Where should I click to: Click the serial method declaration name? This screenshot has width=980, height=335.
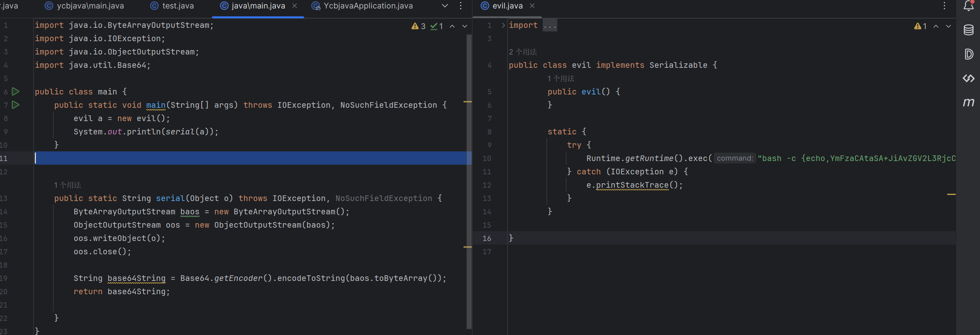(171, 199)
